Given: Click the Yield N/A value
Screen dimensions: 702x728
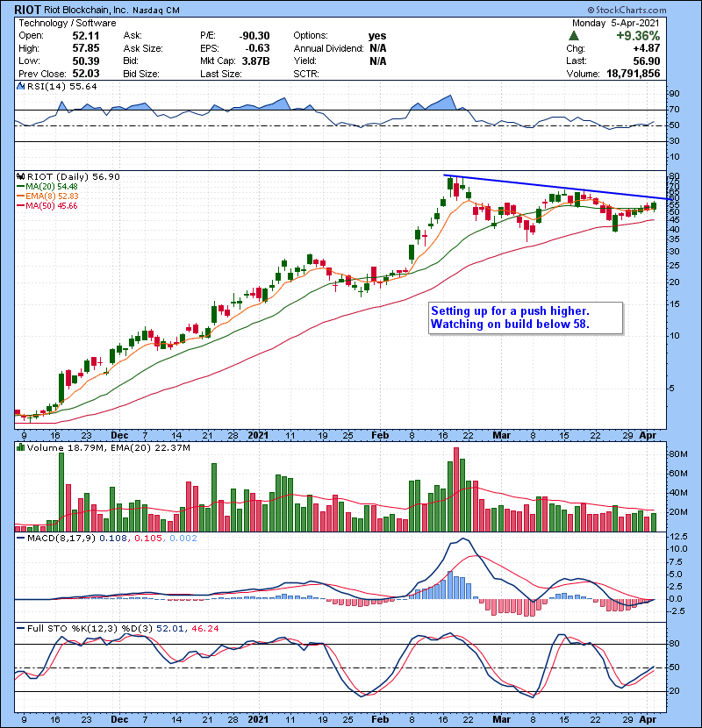Looking at the screenshot, I should tap(378, 61).
